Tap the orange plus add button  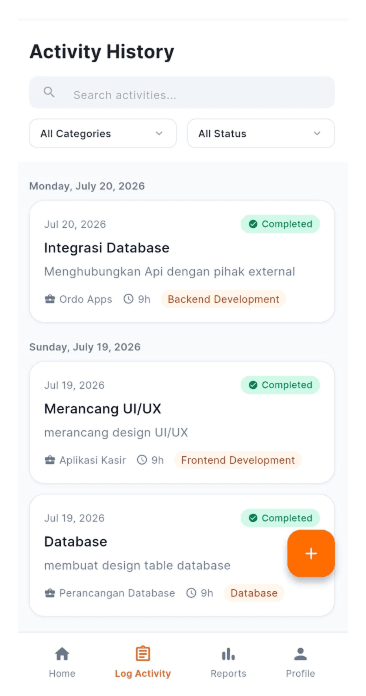coord(311,554)
